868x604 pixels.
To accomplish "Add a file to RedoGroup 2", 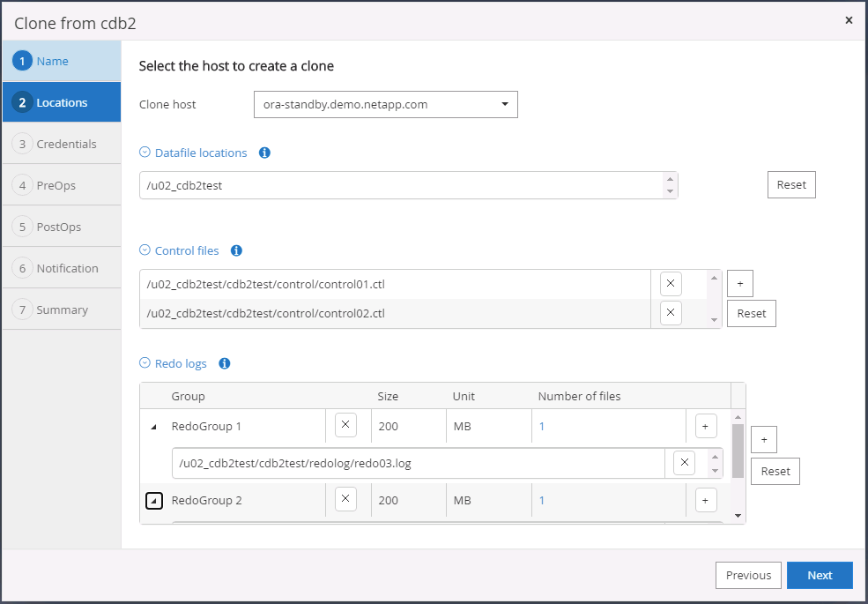I will (x=705, y=500).
